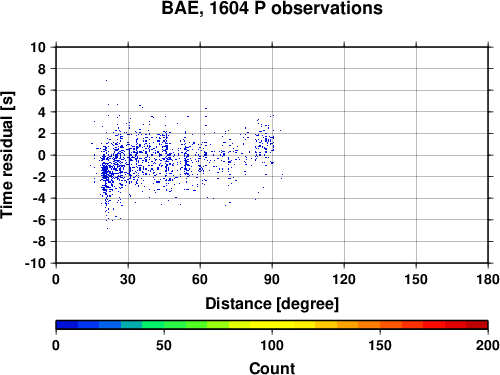Click the yellow segment of the colorbar
Image resolution: width=500 pixels, height=375 pixels.
[x=272, y=325]
